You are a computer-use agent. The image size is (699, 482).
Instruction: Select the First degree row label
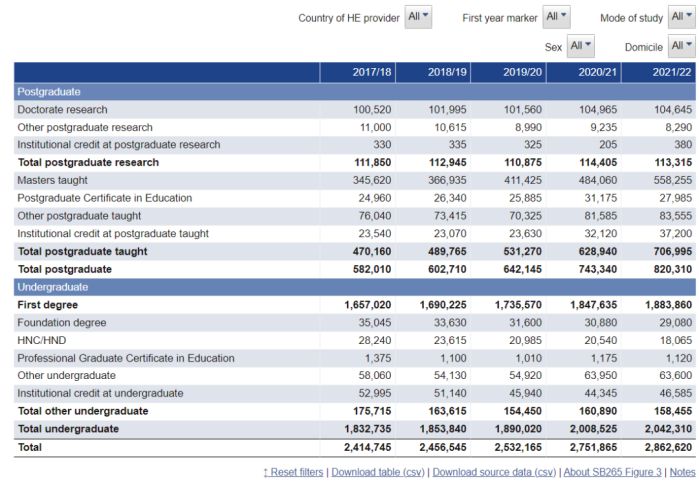48,305
